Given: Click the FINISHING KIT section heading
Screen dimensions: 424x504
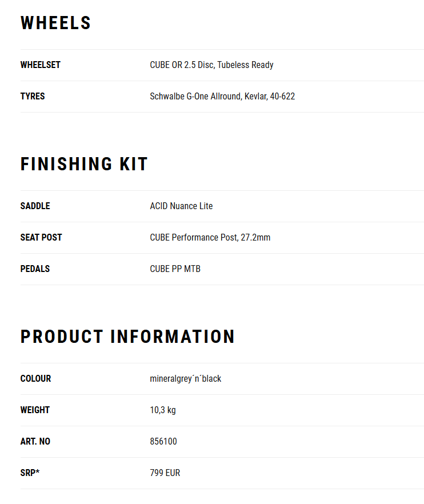Looking at the screenshot, I should click(84, 164).
